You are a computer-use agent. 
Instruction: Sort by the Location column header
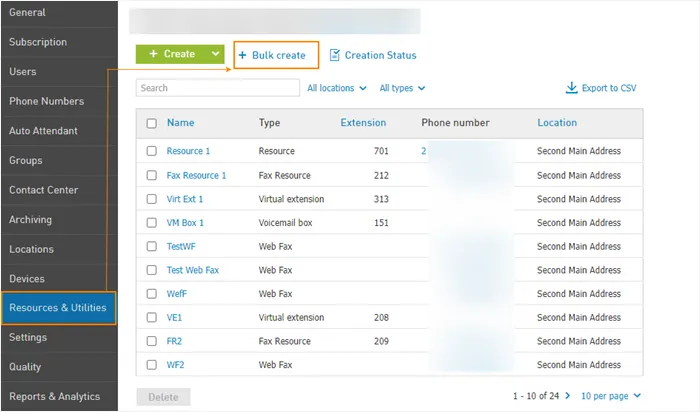(557, 123)
